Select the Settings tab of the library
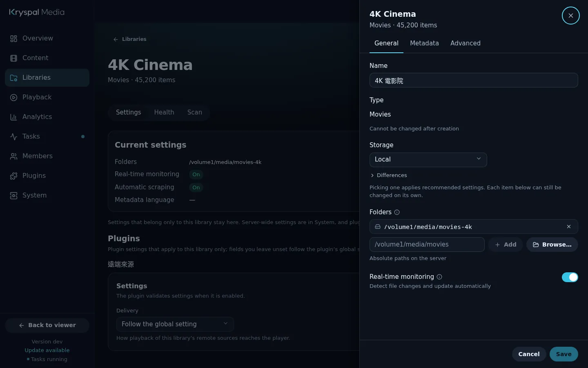The height and width of the screenshot is (368, 588). click(128, 112)
